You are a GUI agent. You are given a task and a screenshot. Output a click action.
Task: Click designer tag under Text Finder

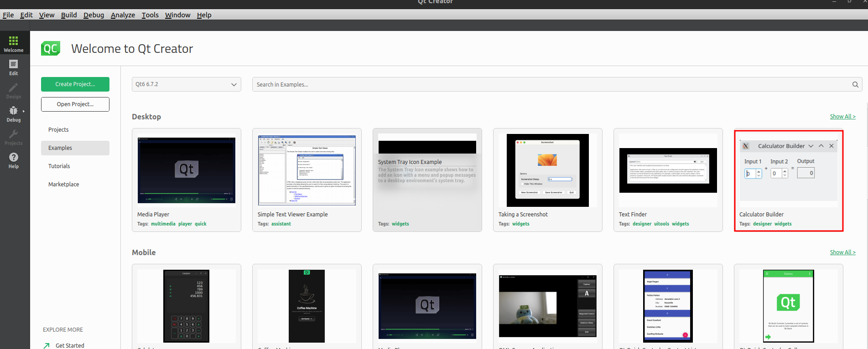[x=642, y=224]
